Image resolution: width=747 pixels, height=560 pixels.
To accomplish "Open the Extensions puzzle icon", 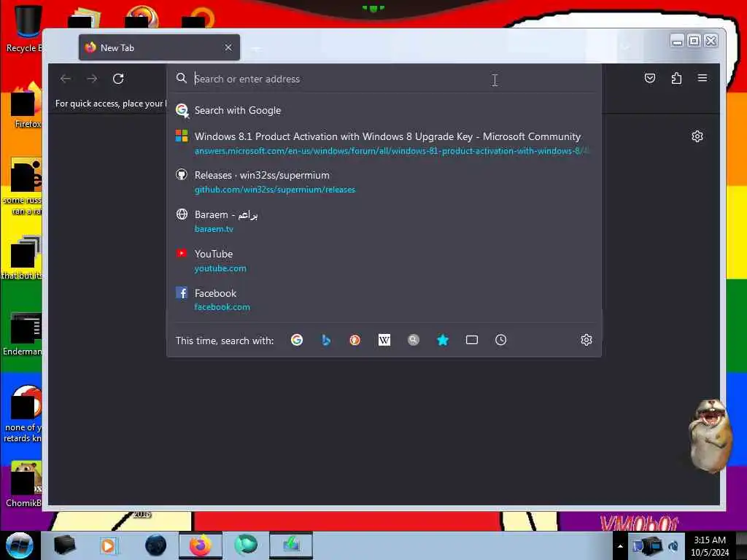I will point(676,78).
